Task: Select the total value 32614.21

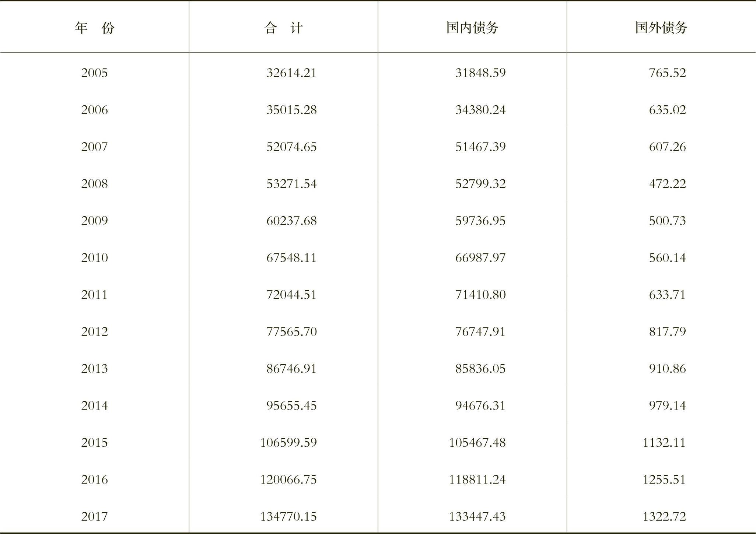Action: 291,73
